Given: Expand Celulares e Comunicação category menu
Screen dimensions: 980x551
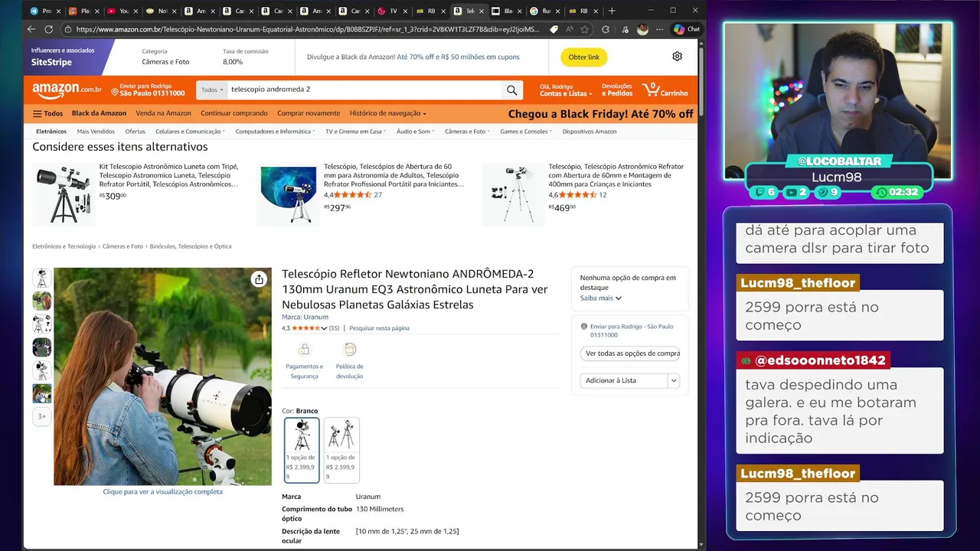Looking at the screenshot, I should click(189, 132).
